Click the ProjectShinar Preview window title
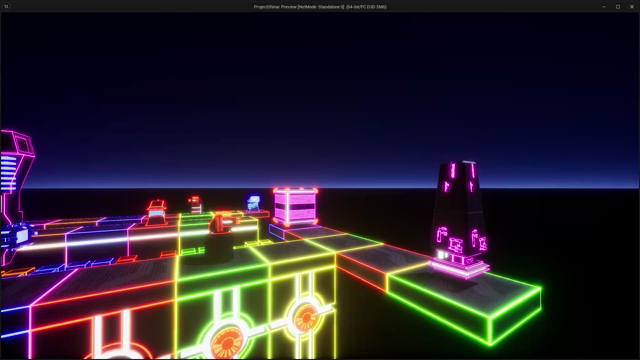The height and width of the screenshot is (360, 640). pyautogui.click(x=320, y=7)
